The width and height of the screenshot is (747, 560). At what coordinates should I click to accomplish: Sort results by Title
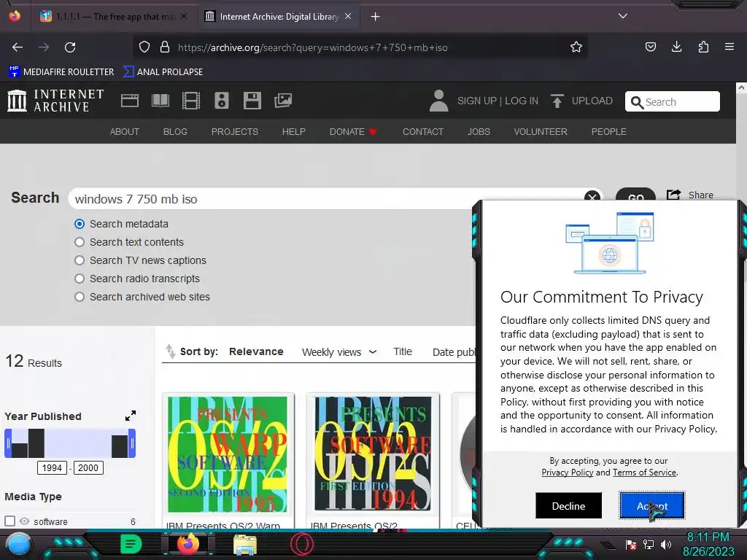pyautogui.click(x=403, y=351)
